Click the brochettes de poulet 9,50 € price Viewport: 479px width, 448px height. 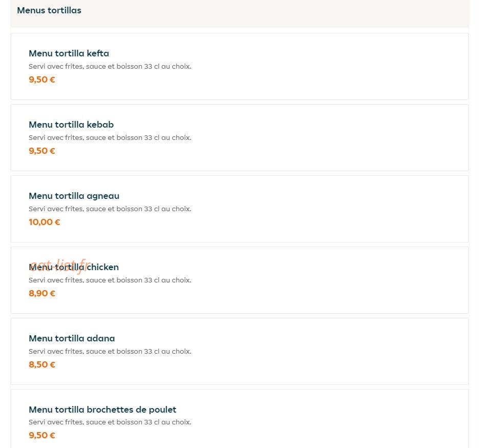(x=42, y=435)
